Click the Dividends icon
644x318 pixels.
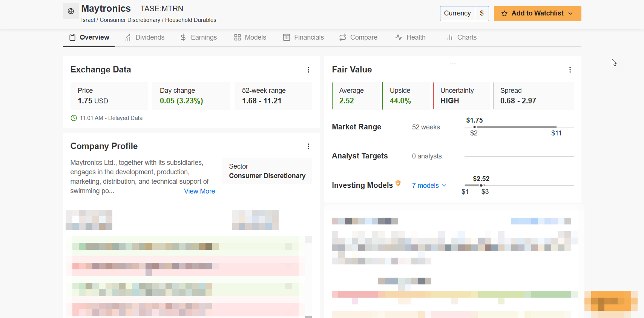click(128, 37)
